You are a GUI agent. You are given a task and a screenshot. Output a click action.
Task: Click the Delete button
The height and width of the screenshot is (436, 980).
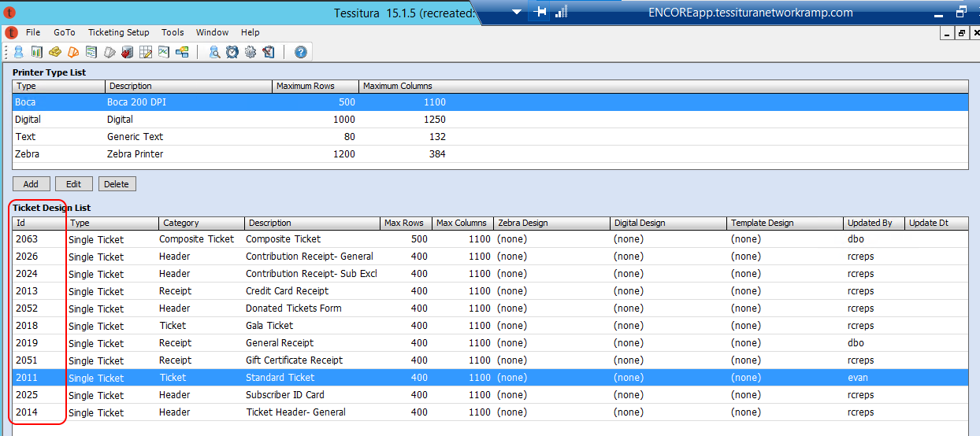click(117, 184)
